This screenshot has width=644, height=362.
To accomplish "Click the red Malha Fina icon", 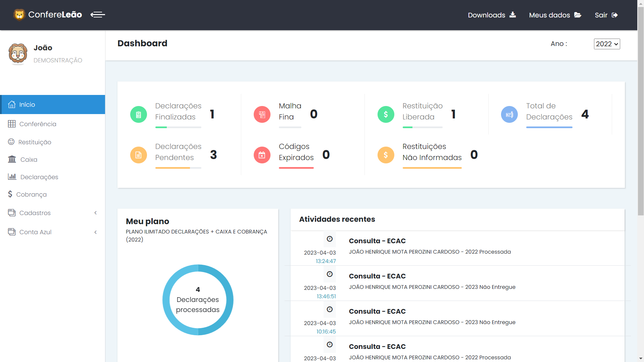I will (x=262, y=115).
